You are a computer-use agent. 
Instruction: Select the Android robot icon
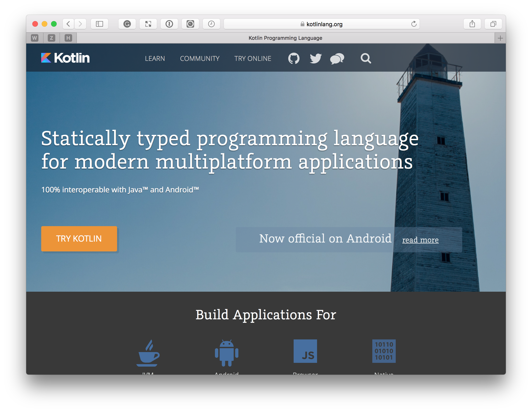click(226, 353)
